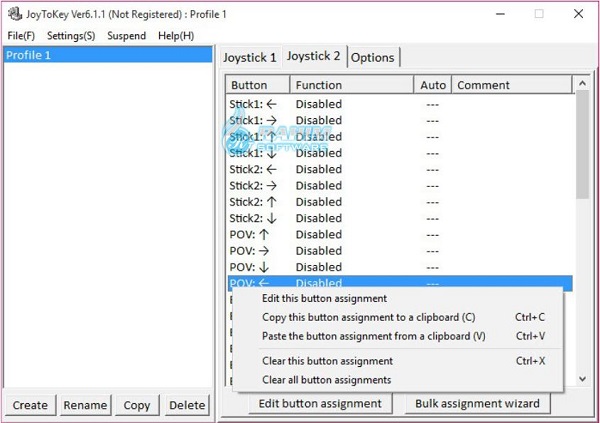Screen dimensions: 600x423
Task: Click the JoyToKey app icon in title bar
Action: tap(15, 14)
